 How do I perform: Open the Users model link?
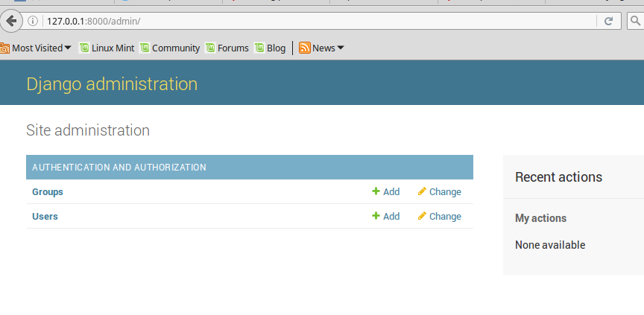tap(45, 217)
